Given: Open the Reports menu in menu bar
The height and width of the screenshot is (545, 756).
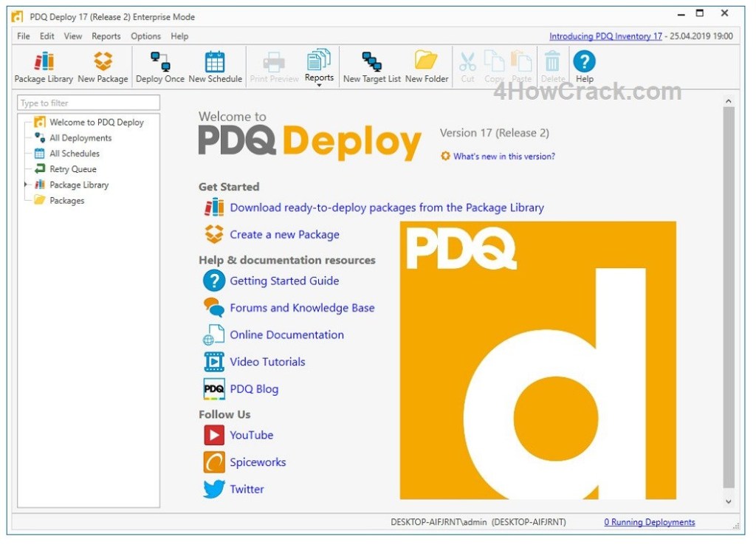Looking at the screenshot, I should pos(106,36).
